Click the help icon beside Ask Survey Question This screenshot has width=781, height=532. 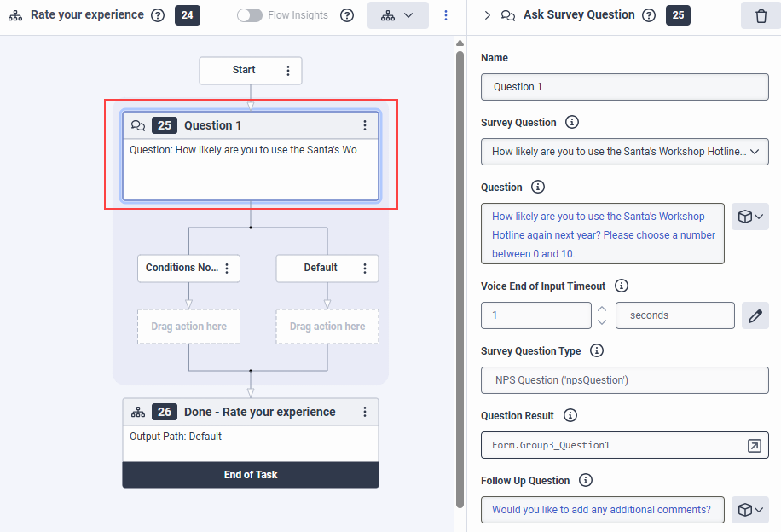pos(649,15)
